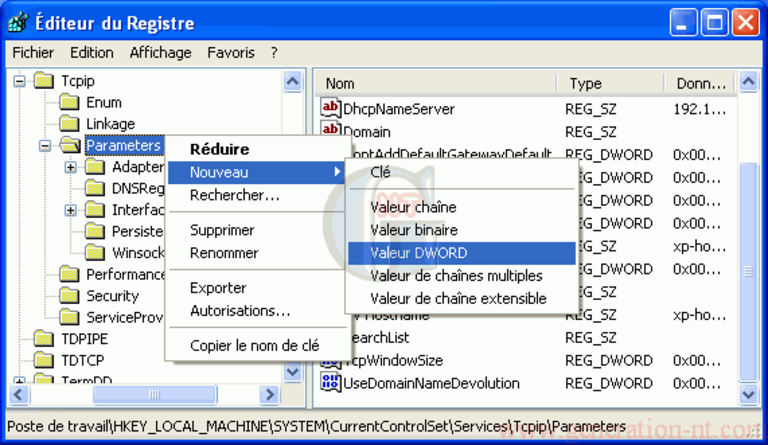
Task: Click the string icon beside Domain
Action: coord(331,128)
